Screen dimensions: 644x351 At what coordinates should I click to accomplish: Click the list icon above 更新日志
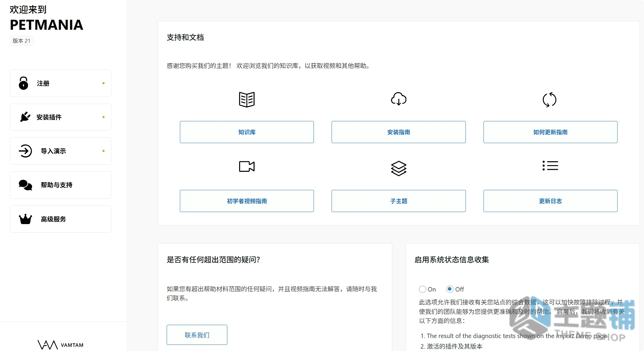(x=550, y=165)
